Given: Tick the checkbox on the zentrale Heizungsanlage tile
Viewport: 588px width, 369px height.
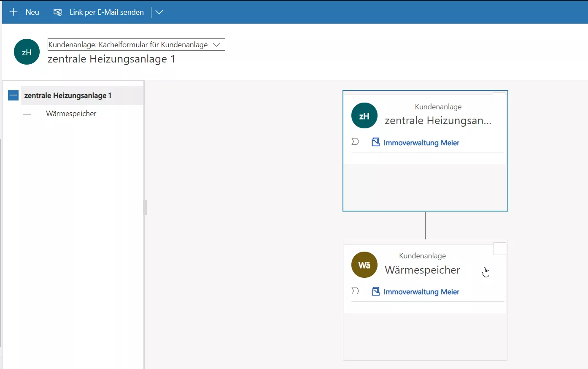Looking at the screenshot, I should [x=499, y=99].
